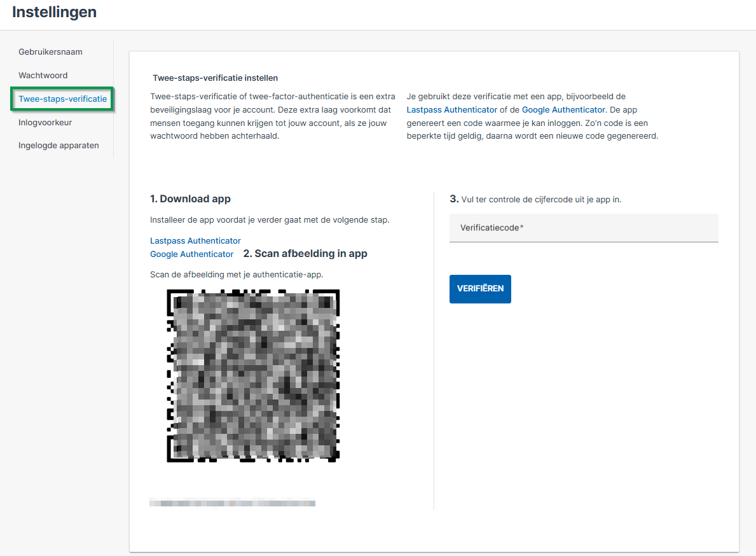Click the Instellingen page heading
The width and height of the screenshot is (756, 556).
(54, 12)
